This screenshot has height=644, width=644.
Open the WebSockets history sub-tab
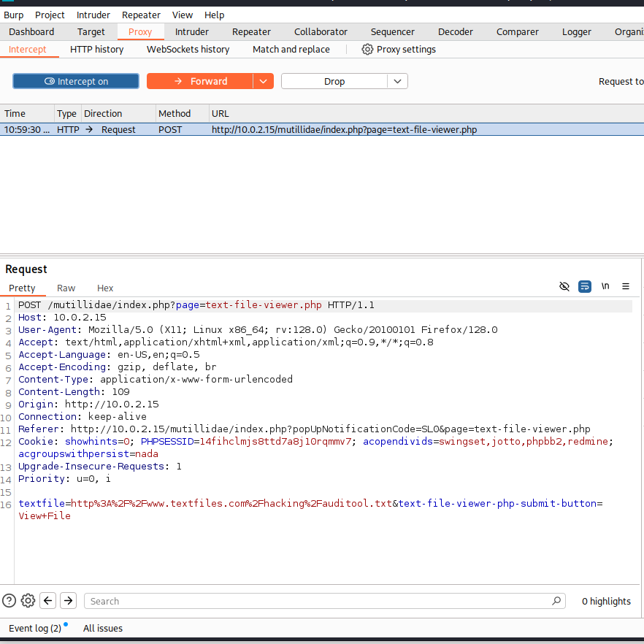pyautogui.click(x=188, y=50)
